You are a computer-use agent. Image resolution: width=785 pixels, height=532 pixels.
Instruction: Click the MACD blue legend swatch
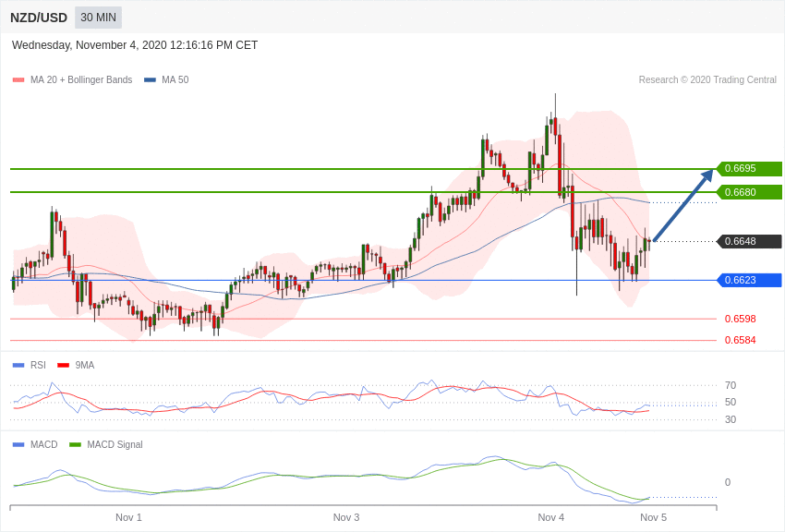[18, 444]
